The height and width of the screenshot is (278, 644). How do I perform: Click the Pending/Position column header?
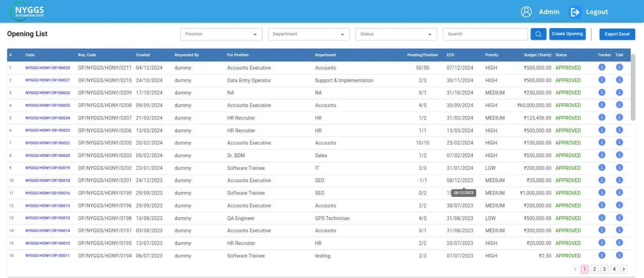[x=423, y=55]
